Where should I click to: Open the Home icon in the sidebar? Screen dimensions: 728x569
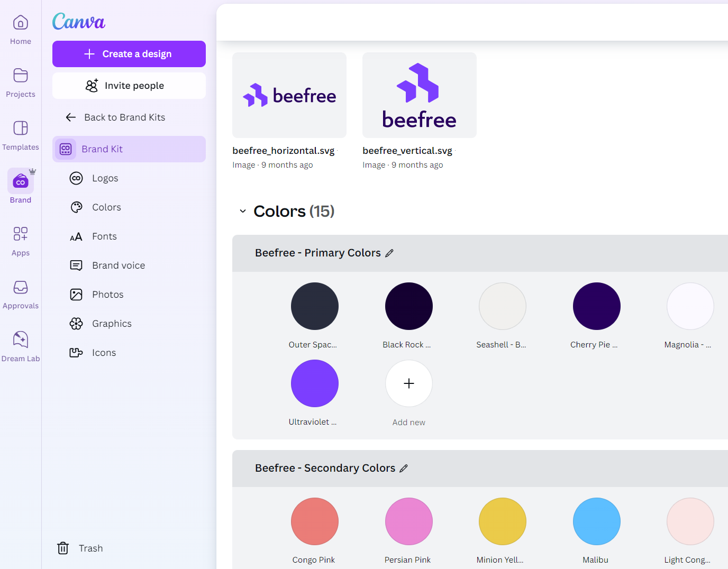tap(21, 22)
